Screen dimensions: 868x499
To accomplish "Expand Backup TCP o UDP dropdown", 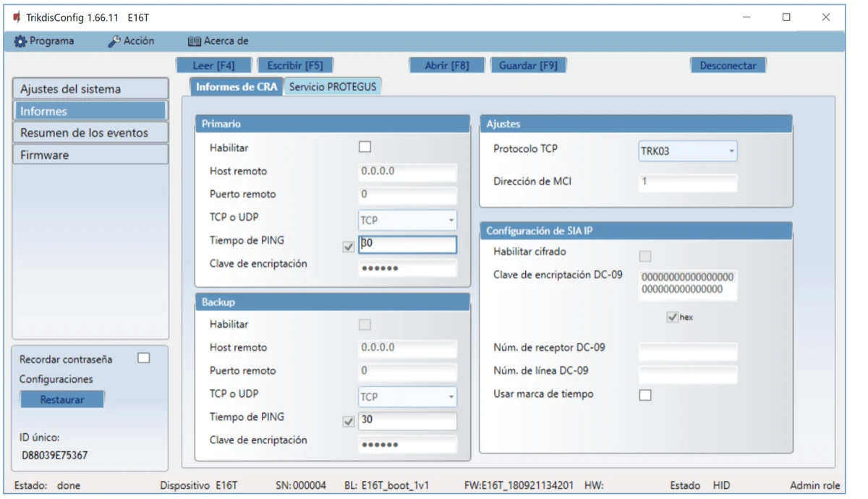I will (407, 397).
